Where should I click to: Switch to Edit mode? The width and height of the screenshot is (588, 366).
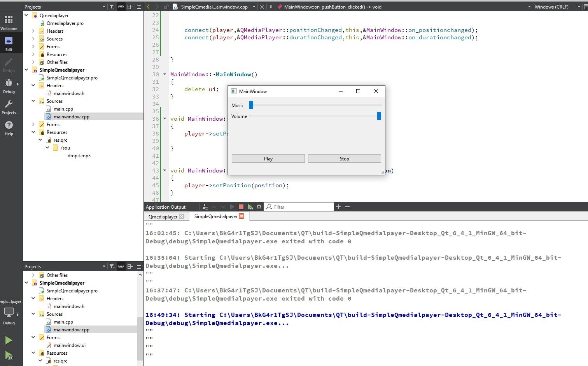9,44
